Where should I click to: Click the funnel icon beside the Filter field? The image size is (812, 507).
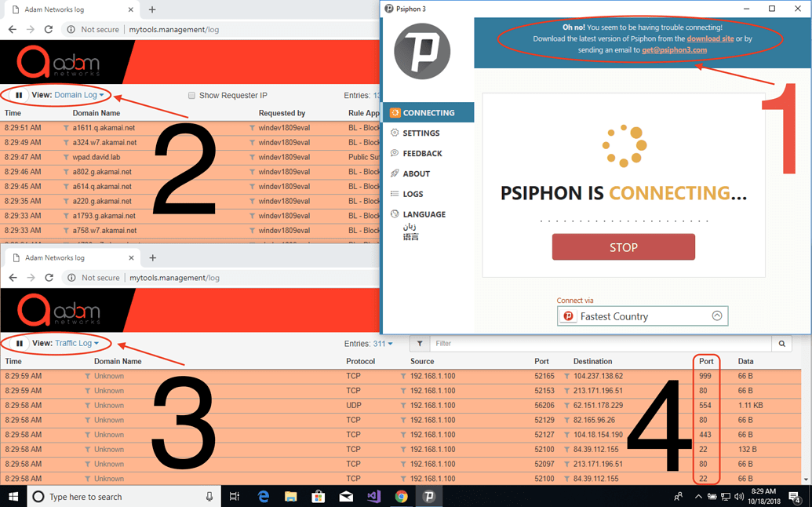tap(420, 343)
